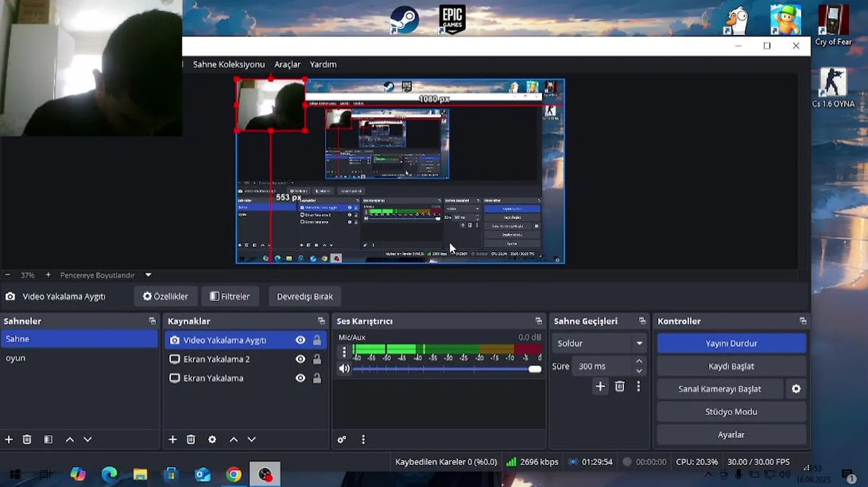This screenshot has width=868, height=487.
Task: Decrease transition Süre with down arrow
Action: point(640,371)
